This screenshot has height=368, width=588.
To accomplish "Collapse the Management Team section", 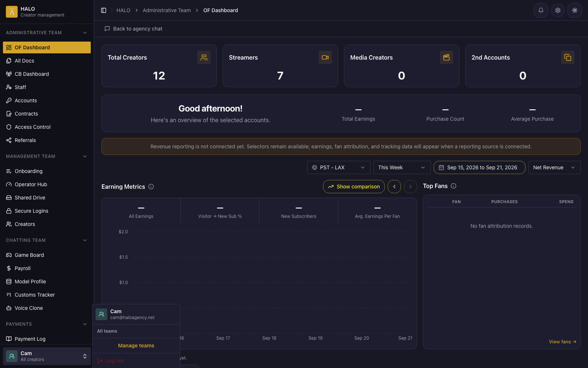I will [x=85, y=156].
